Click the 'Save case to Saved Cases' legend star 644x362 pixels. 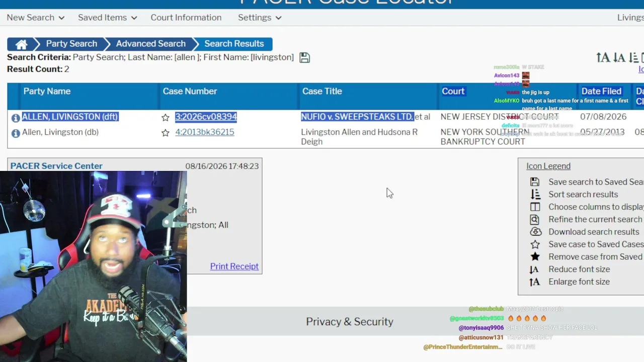535,244
